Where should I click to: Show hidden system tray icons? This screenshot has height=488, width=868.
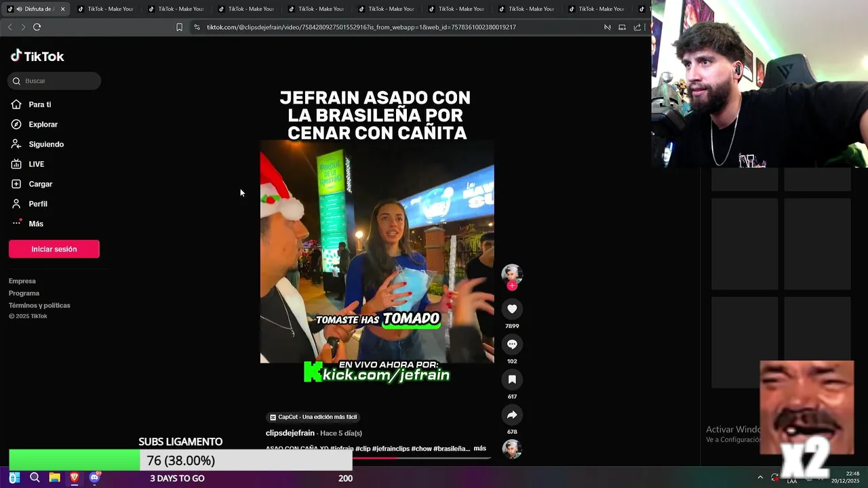coord(760,477)
